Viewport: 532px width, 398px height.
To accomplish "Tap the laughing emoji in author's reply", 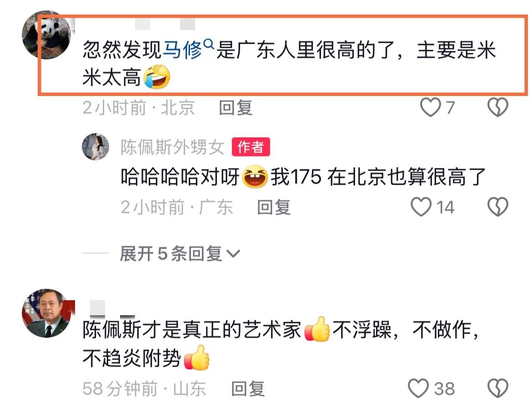I will tap(255, 176).
